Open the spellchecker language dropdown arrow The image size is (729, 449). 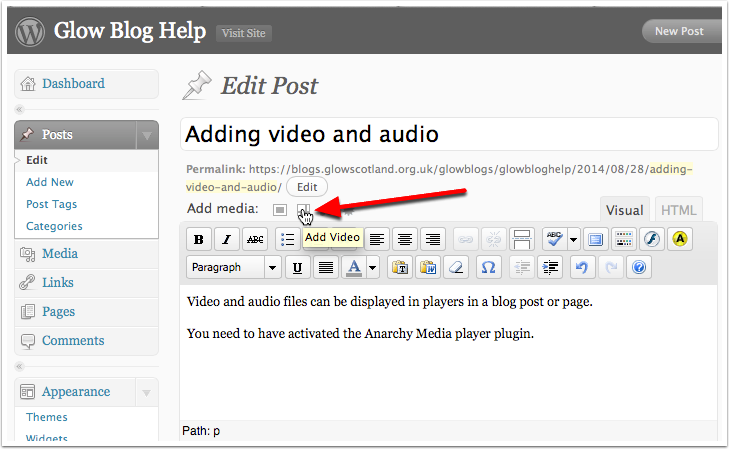tap(573, 239)
